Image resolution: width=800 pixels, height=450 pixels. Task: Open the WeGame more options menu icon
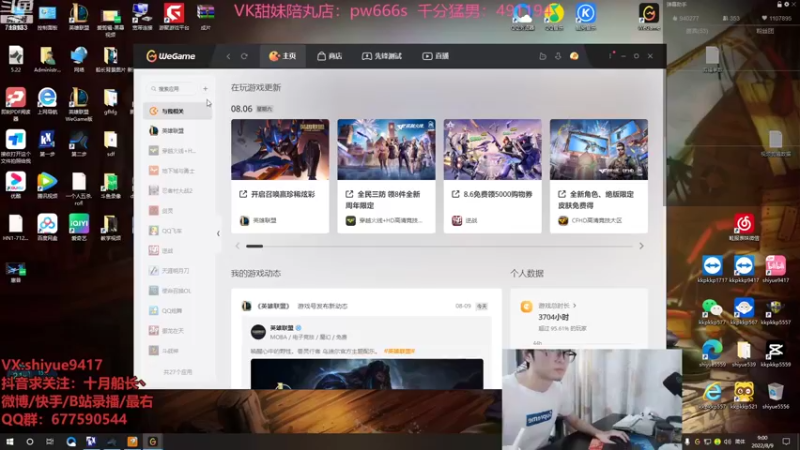coord(610,56)
